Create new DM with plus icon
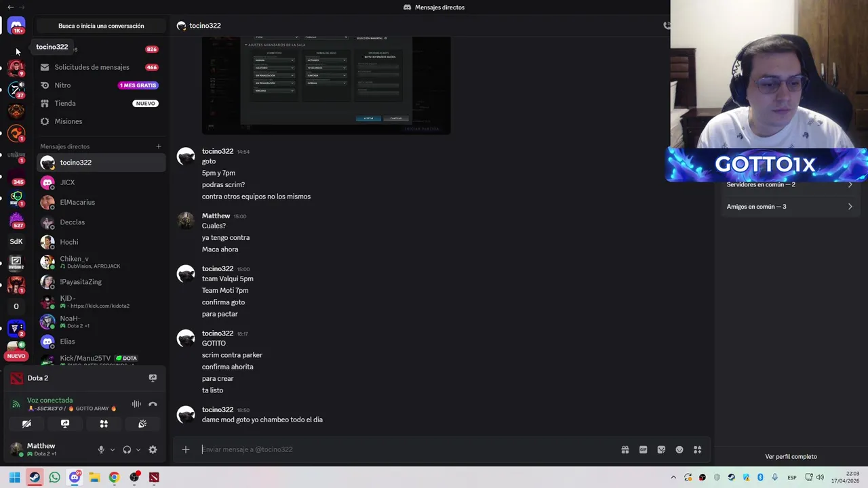Screen dimensions: 868x488 pos(159,146)
